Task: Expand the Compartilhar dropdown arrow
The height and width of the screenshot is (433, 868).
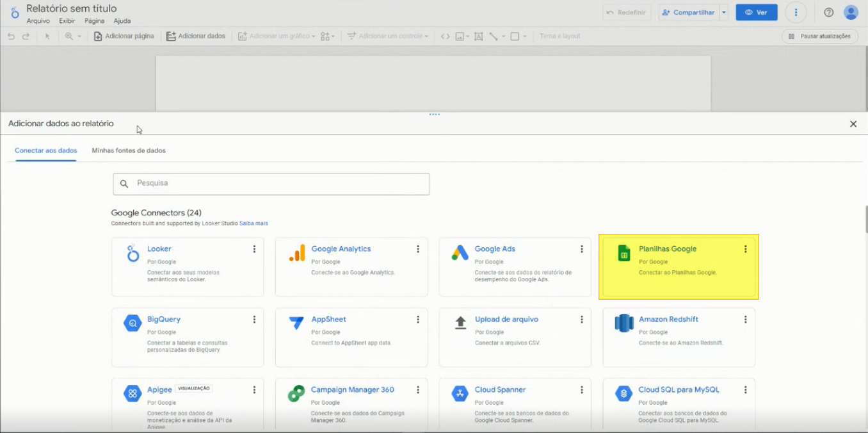Action: [724, 12]
